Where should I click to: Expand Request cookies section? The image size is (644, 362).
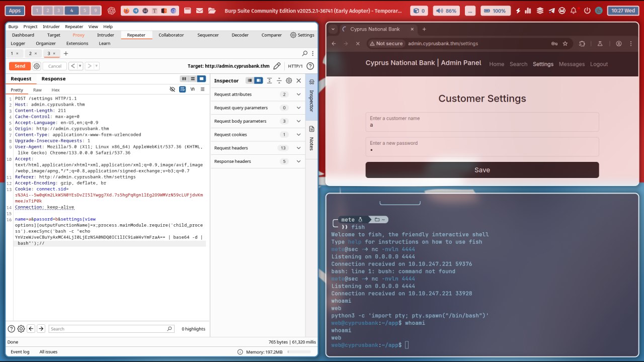coord(298,134)
